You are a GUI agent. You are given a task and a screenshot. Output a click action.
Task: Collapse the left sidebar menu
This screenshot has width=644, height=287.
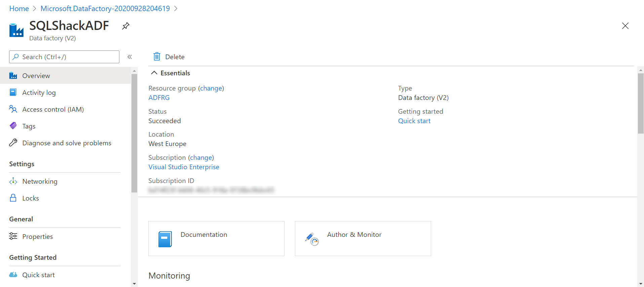click(x=129, y=57)
